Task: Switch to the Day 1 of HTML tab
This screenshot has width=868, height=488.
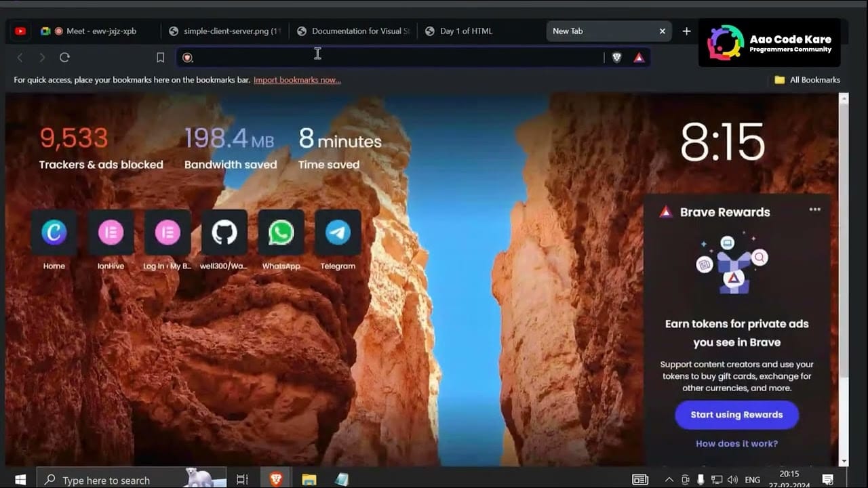Action: click(x=466, y=31)
